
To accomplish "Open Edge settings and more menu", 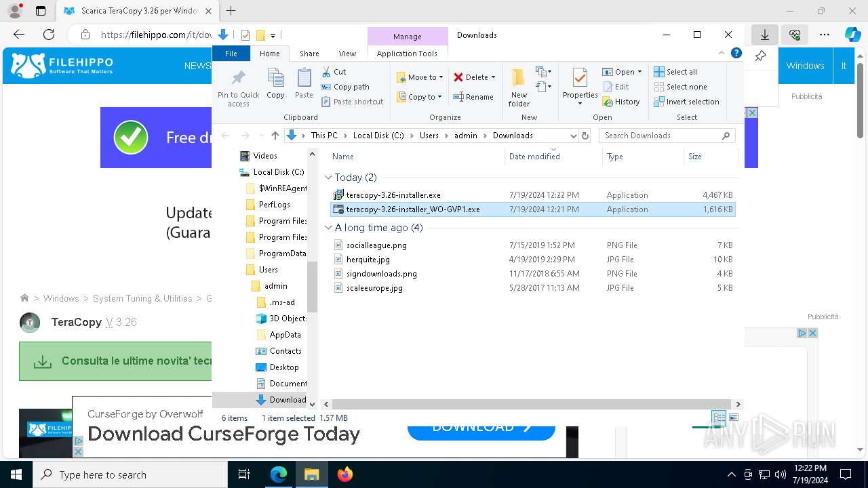I will (825, 35).
